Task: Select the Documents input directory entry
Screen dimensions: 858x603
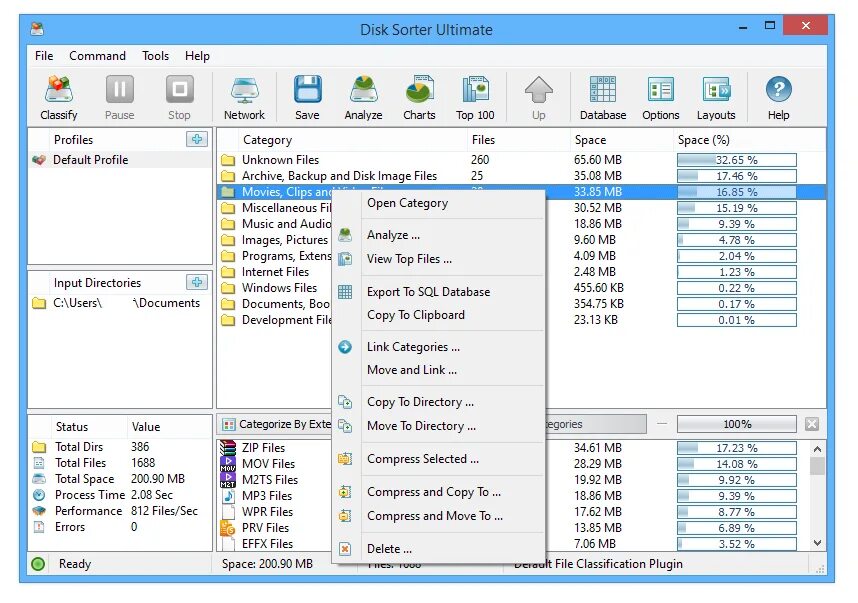Action: pos(120,303)
